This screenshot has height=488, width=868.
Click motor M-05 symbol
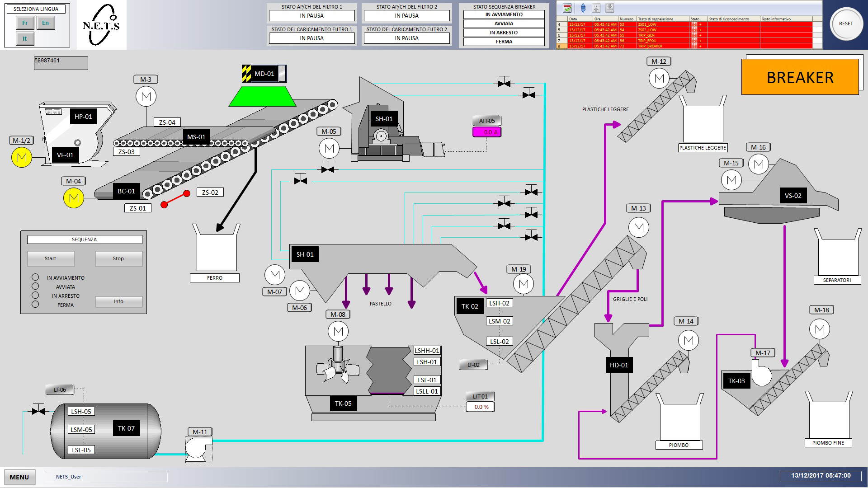[329, 148]
